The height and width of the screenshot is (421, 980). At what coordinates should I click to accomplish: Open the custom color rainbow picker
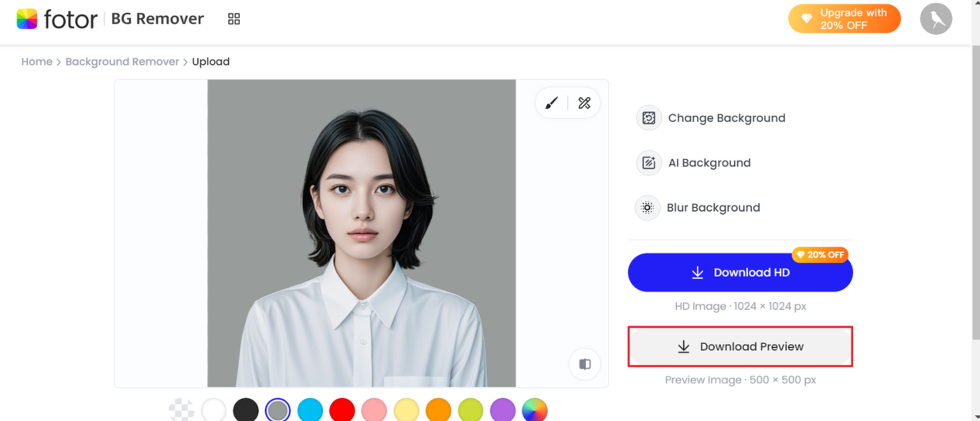pyautogui.click(x=535, y=410)
